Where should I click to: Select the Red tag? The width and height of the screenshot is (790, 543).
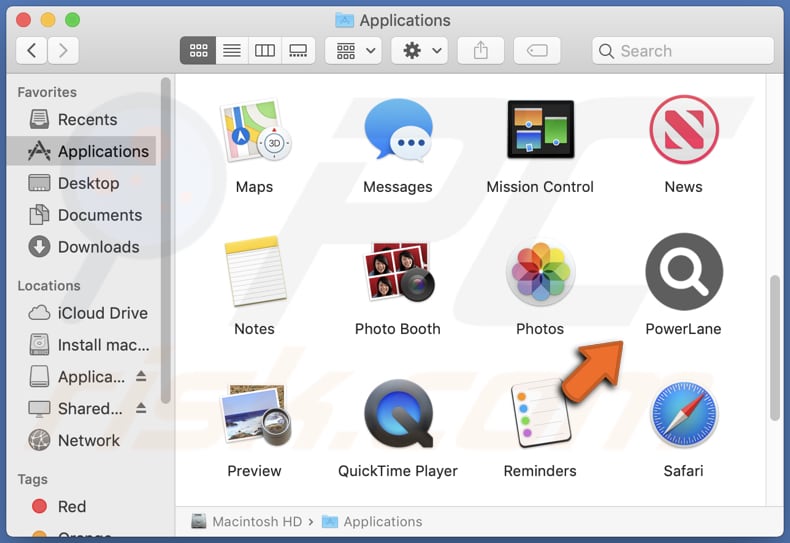tap(82, 506)
